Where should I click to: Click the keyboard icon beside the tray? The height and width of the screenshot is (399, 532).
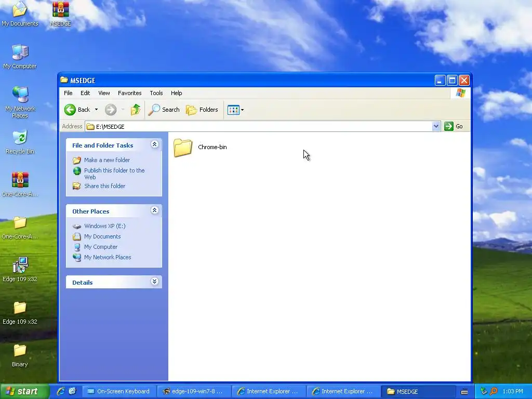pyautogui.click(x=464, y=392)
